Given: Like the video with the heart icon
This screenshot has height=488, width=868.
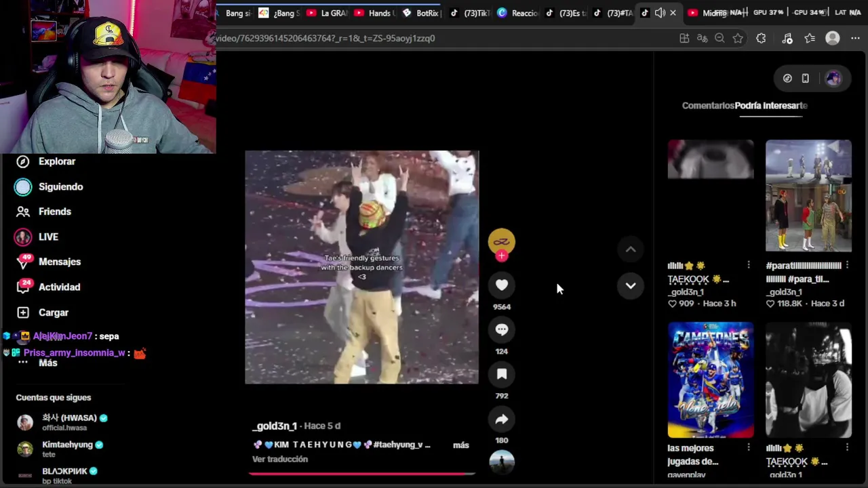Looking at the screenshot, I should [502, 285].
